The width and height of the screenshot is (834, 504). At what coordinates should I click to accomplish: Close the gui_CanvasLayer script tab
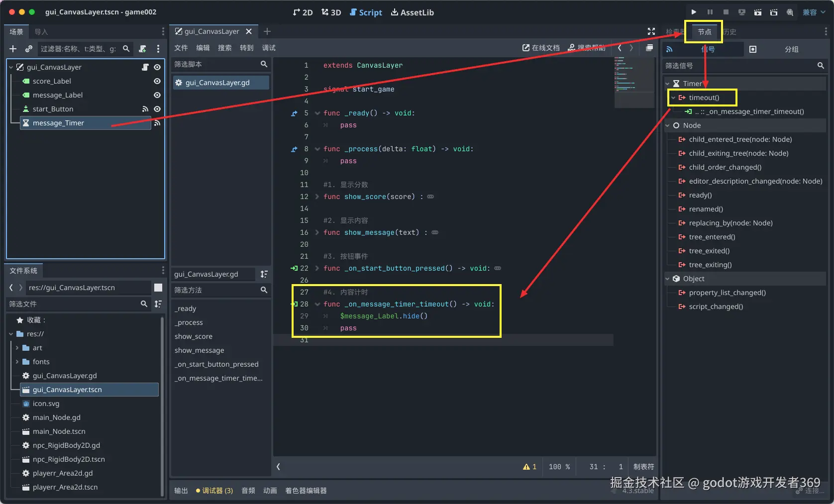click(249, 31)
